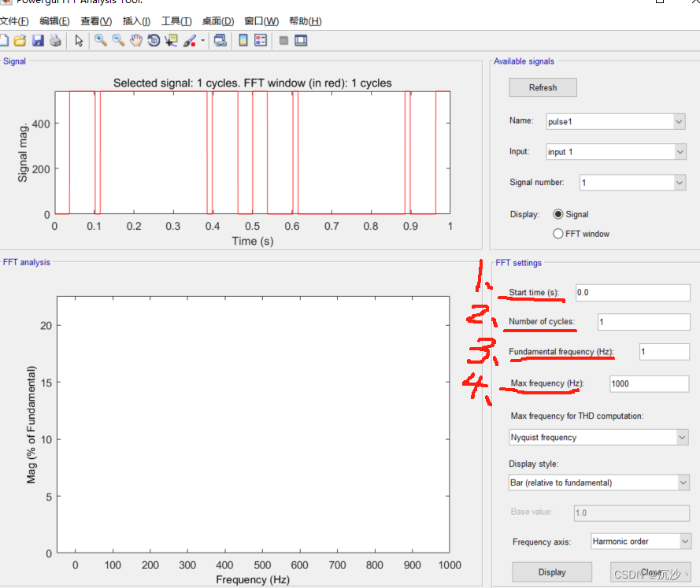Click the 'Time (s)' axis label
Viewport: 700px width, 588px height.
click(253, 241)
